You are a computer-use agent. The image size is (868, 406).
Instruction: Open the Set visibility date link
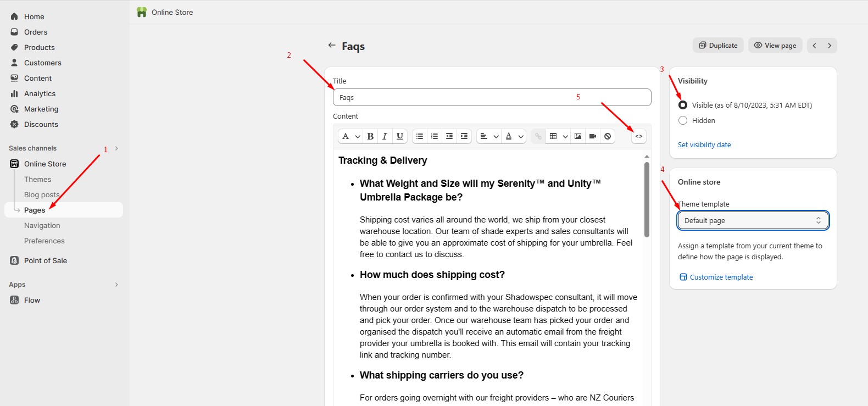click(704, 144)
